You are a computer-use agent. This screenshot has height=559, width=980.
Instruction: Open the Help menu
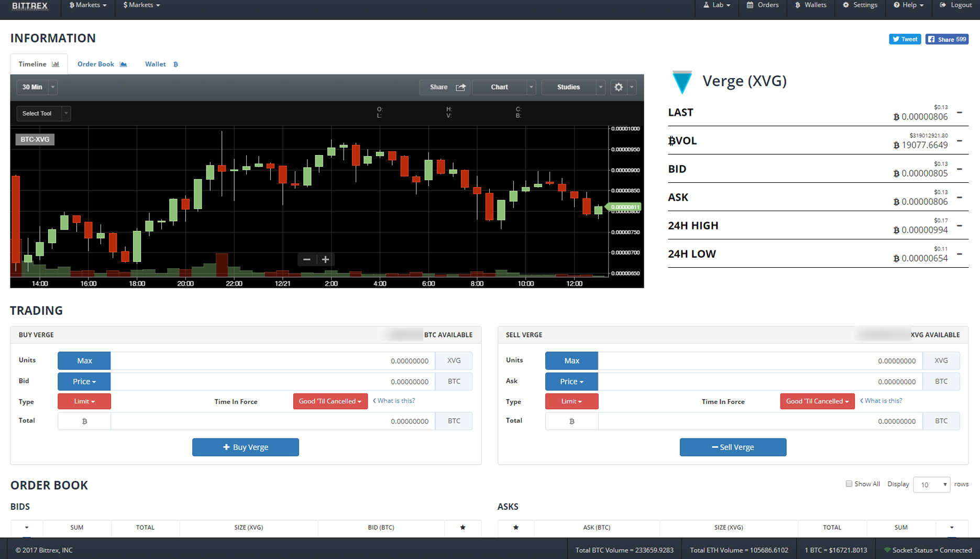(909, 5)
